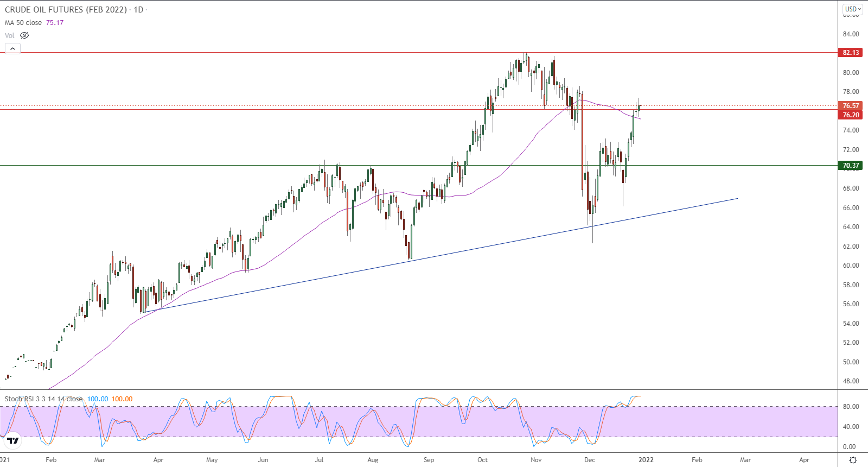Click the 82.13 red price label
This screenshot has width=868, height=467.
pyautogui.click(x=851, y=53)
